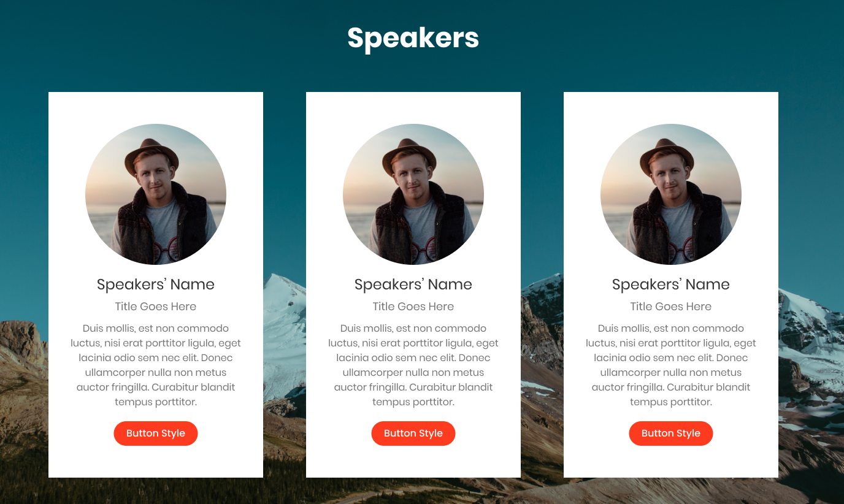This screenshot has height=504, width=844.
Task: Click the Speakers section heading at top
Action: point(413,38)
